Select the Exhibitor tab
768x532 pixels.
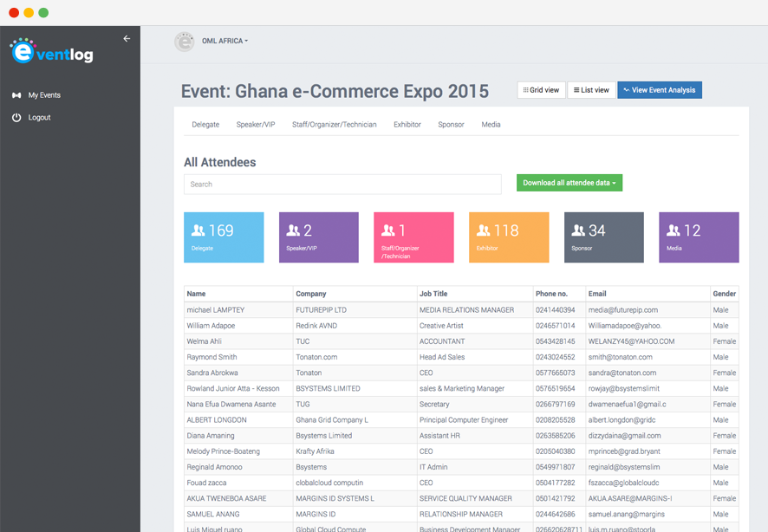pos(407,124)
